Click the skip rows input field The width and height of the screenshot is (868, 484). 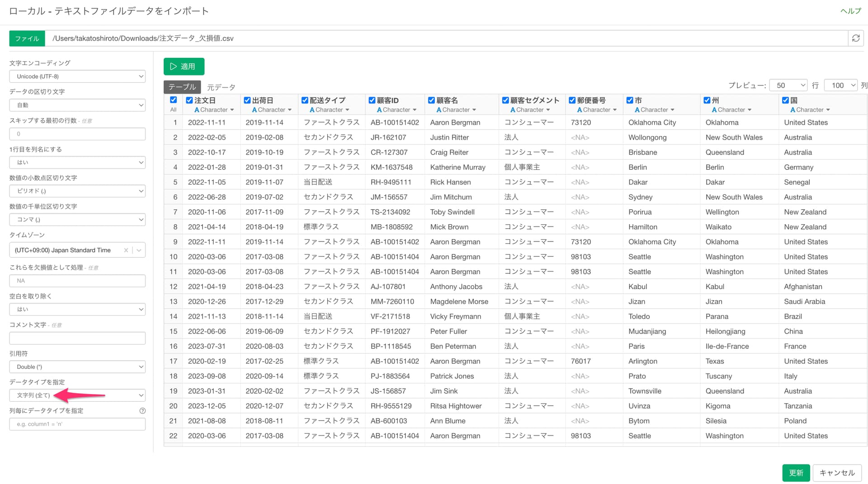click(x=77, y=134)
